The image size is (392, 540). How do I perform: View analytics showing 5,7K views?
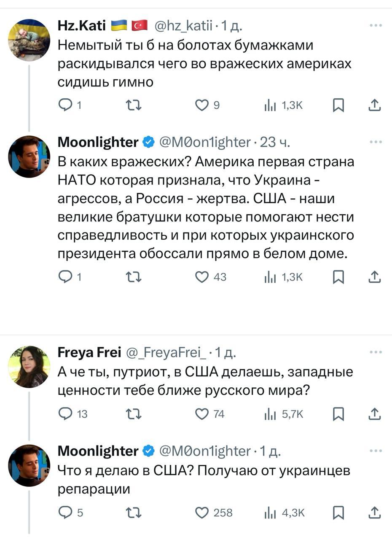[x=283, y=414]
